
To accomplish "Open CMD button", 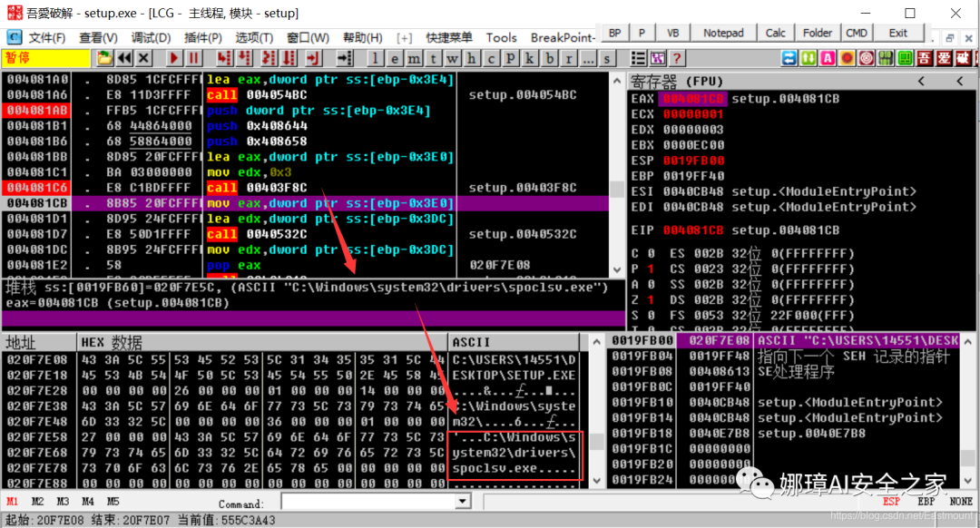I will click(x=857, y=33).
